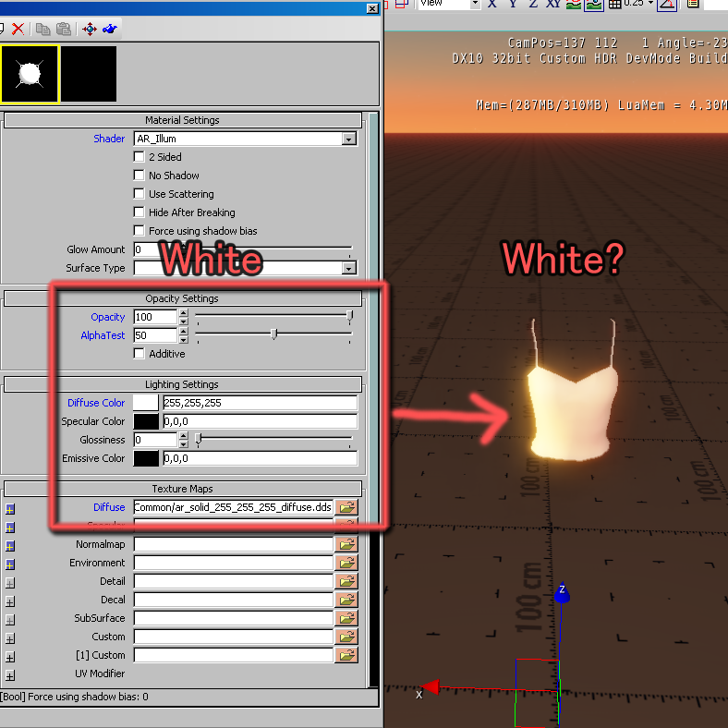Enable Follow Terrain icon left of highlighted one
This screenshot has width=728, height=728.
tap(574, 5)
